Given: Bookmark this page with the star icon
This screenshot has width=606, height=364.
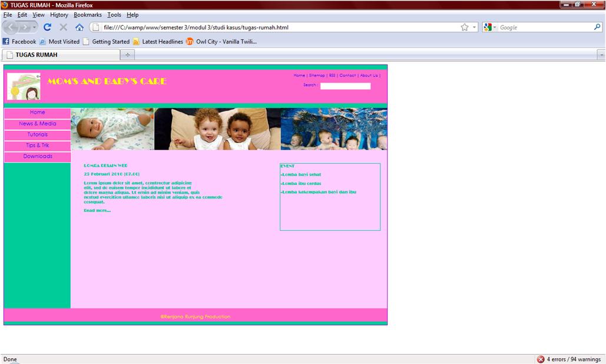Looking at the screenshot, I should click(x=465, y=27).
